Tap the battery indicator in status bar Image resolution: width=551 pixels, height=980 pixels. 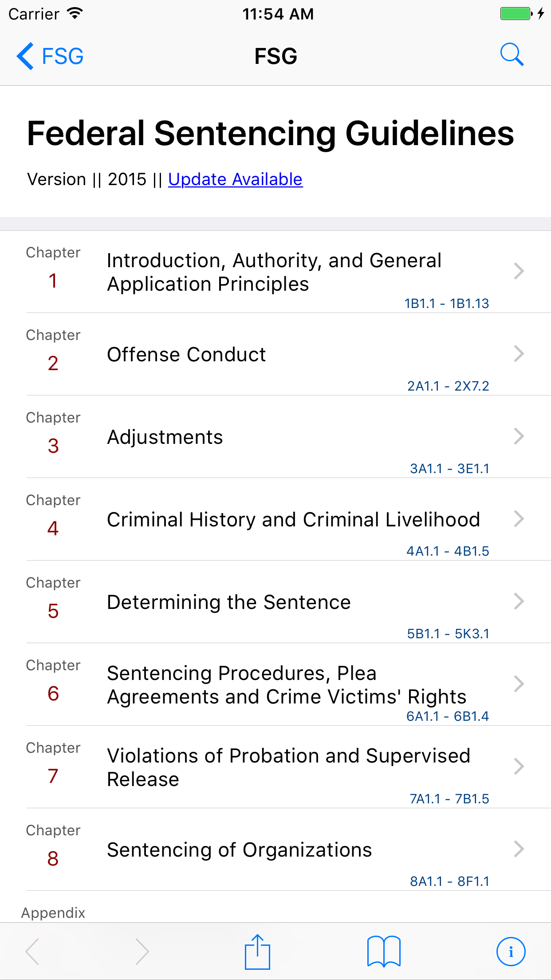click(x=516, y=13)
